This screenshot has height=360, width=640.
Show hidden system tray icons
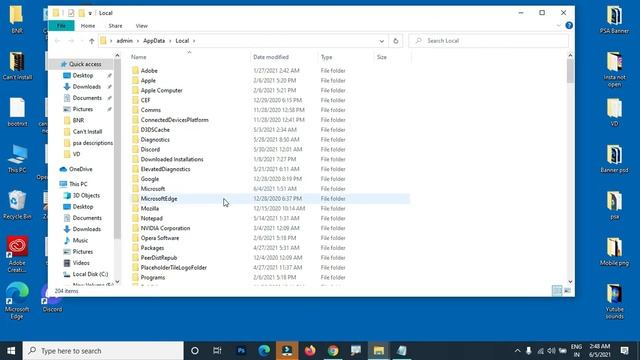517,351
